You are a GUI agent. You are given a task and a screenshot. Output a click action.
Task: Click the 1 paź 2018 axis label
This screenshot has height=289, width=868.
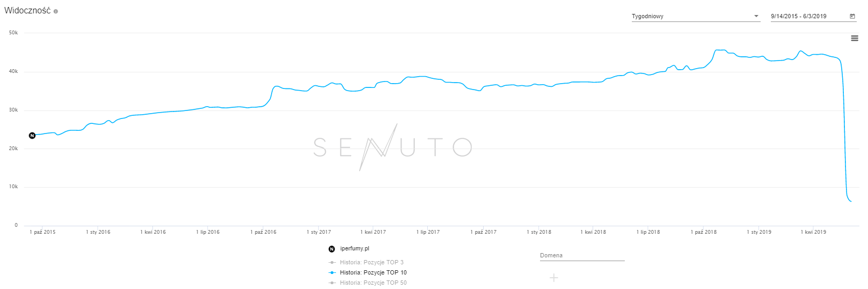(704, 232)
